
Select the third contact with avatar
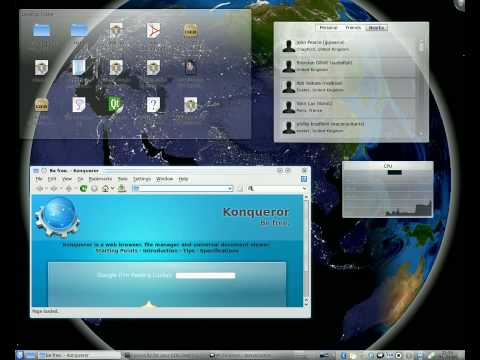tap(348, 87)
